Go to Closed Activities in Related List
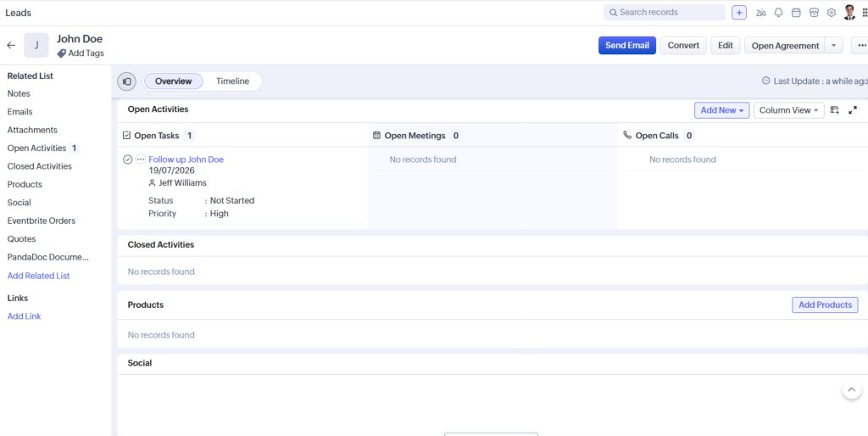 pyautogui.click(x=39, y=166)
